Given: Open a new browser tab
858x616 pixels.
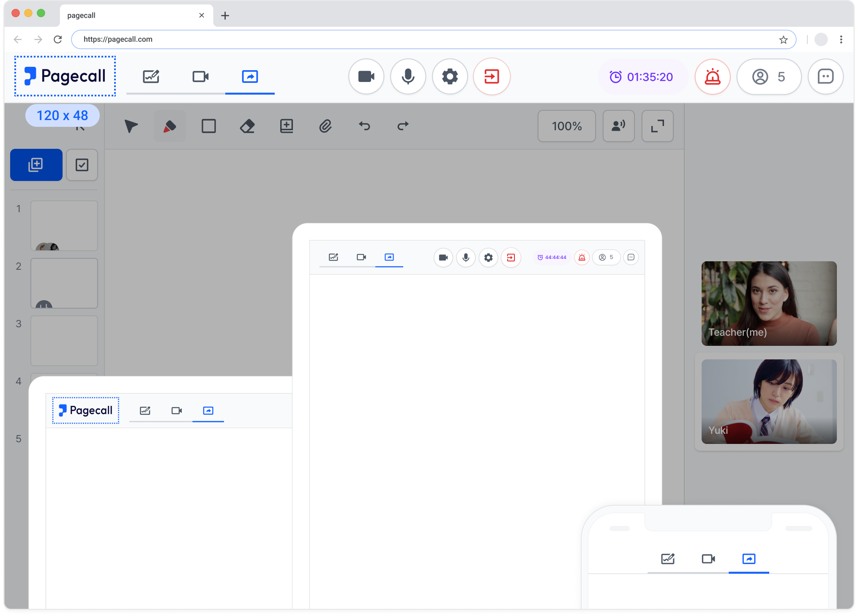Looking at the screenshot, I should click(225, 16).
